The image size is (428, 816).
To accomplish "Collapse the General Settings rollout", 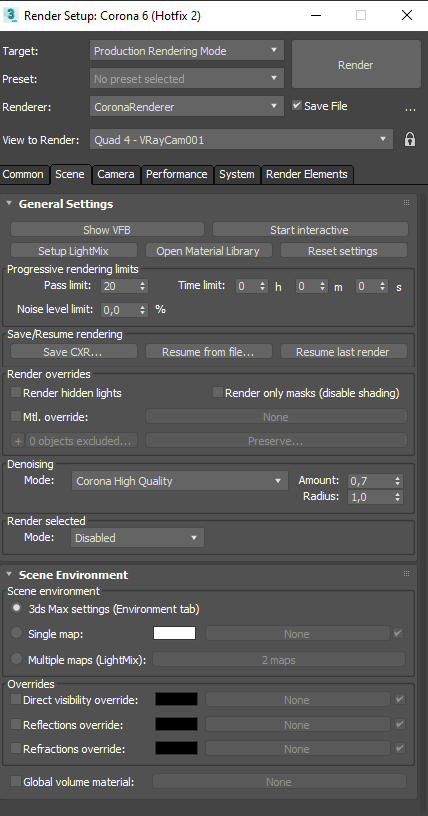I will 9,203.
